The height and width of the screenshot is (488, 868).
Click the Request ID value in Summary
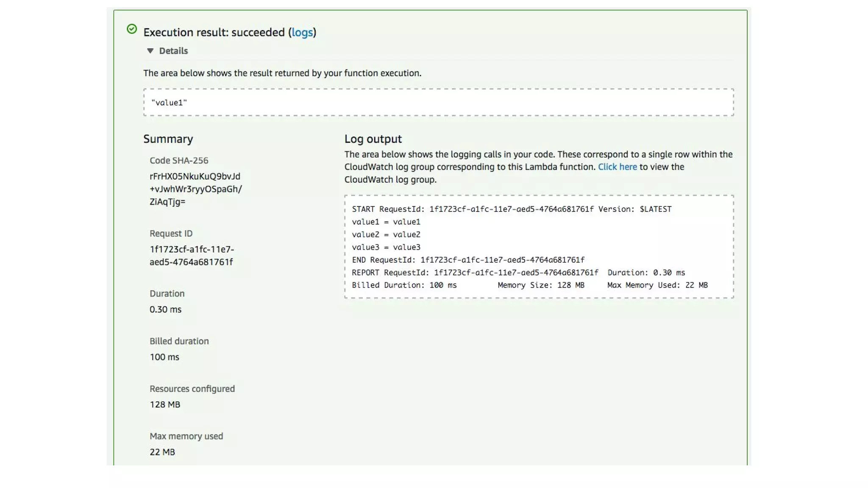[192, 255]
